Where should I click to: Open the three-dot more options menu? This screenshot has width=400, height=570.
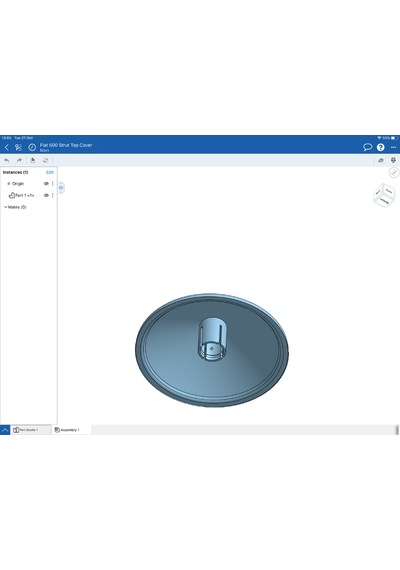point(393,147)
